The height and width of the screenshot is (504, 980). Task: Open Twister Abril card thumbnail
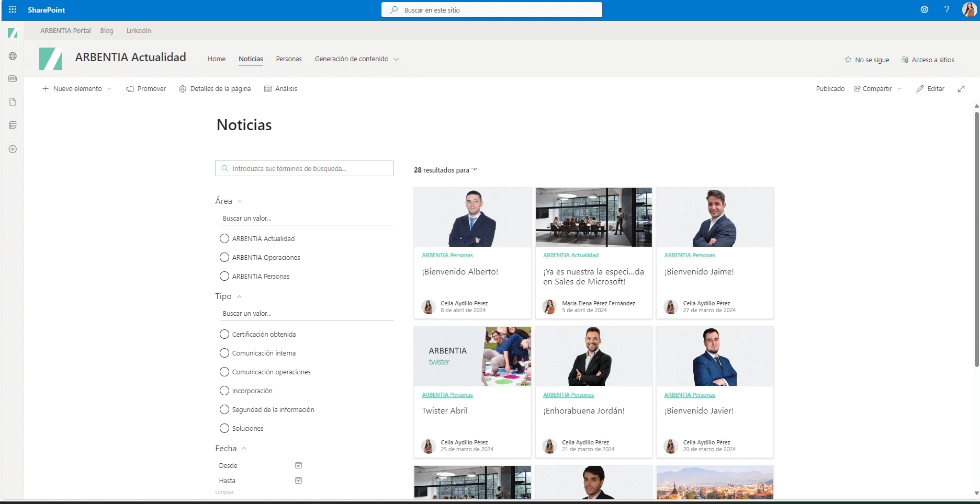[472, 357]
